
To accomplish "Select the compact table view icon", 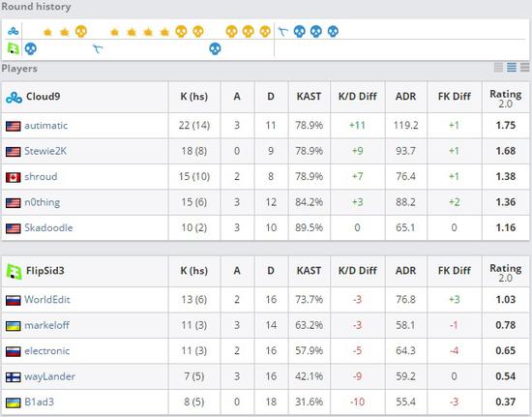I will click(x=498, y=67).
